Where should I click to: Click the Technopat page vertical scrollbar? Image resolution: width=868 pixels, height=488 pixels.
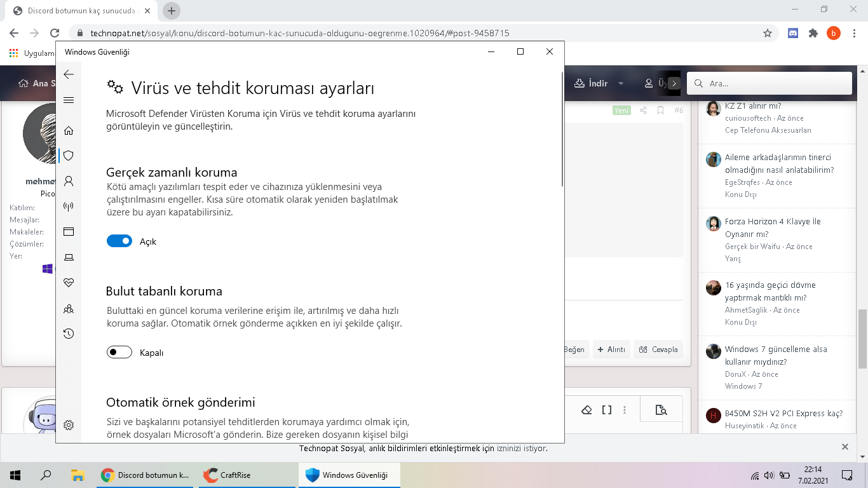[x=862, y=337]
